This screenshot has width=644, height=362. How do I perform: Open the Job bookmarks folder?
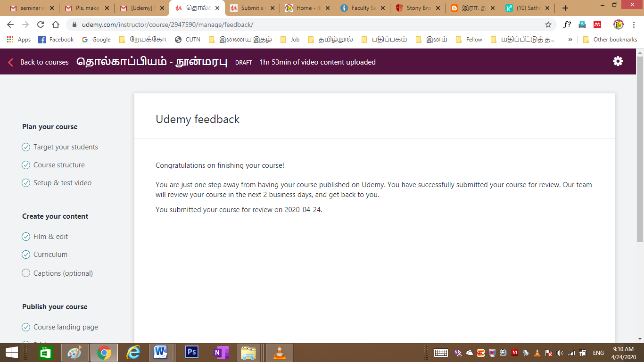click(290, 40)
